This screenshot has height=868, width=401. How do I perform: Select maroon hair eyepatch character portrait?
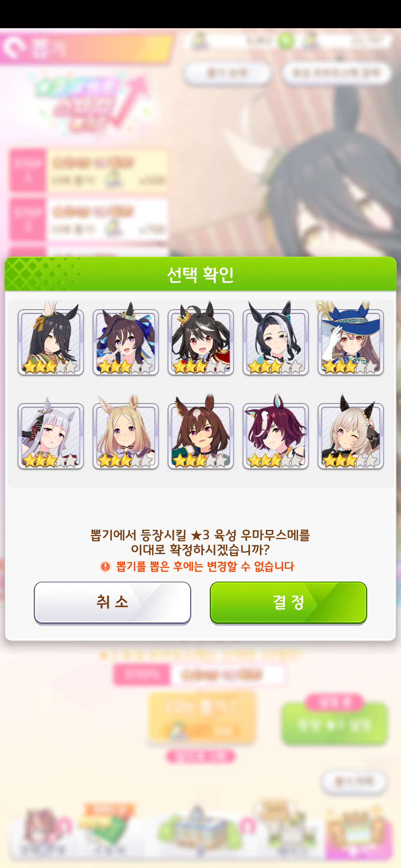pyautogui.click(x=276, y=433)
